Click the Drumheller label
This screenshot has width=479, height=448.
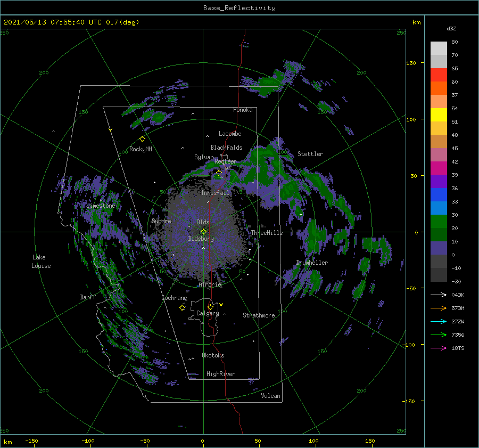click(312, 263)
